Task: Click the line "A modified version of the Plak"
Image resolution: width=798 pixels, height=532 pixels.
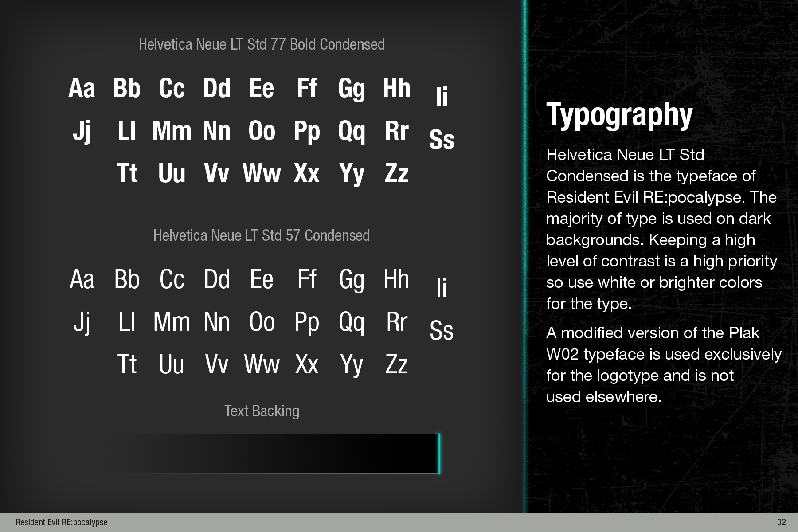Action: coord(653,333)
